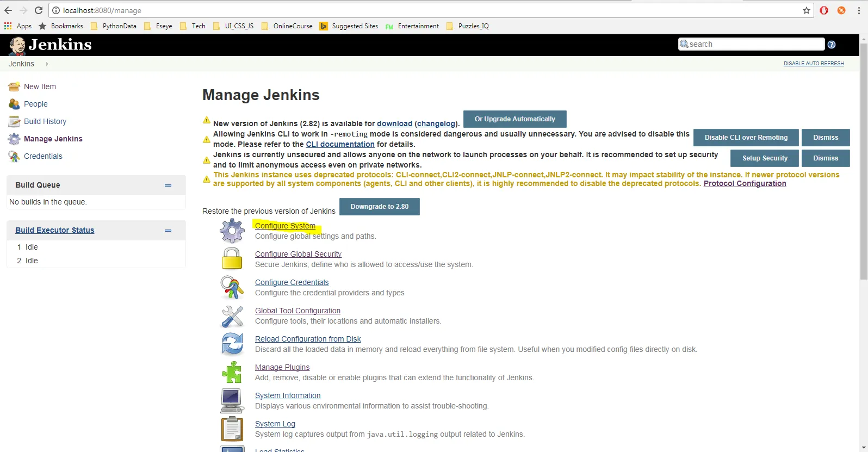The width and height of the screenshot is (868, 452).
Task: Expand the Jenkins breadcrumb arrow
Action: coord(47,64)
